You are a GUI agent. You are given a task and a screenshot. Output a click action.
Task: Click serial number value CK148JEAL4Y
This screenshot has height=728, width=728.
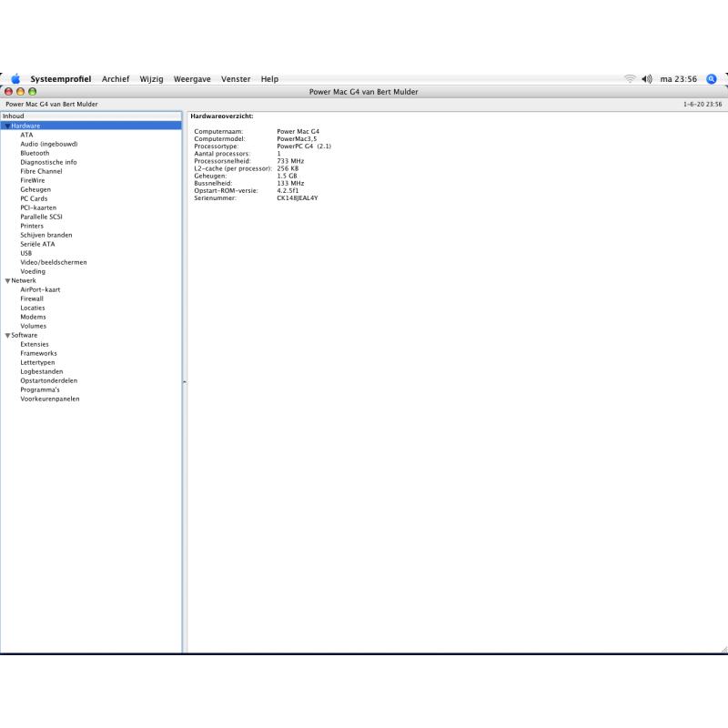pyautogui.click(x=298, y=198)
